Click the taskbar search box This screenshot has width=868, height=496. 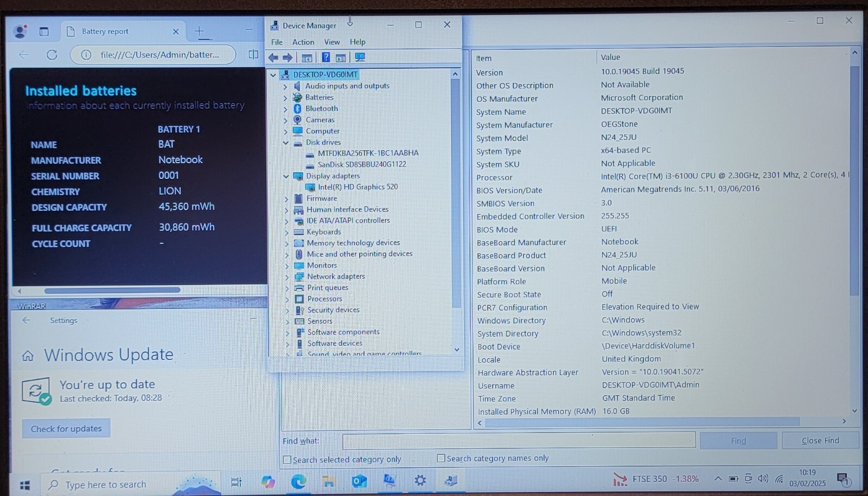click(131, 484)
